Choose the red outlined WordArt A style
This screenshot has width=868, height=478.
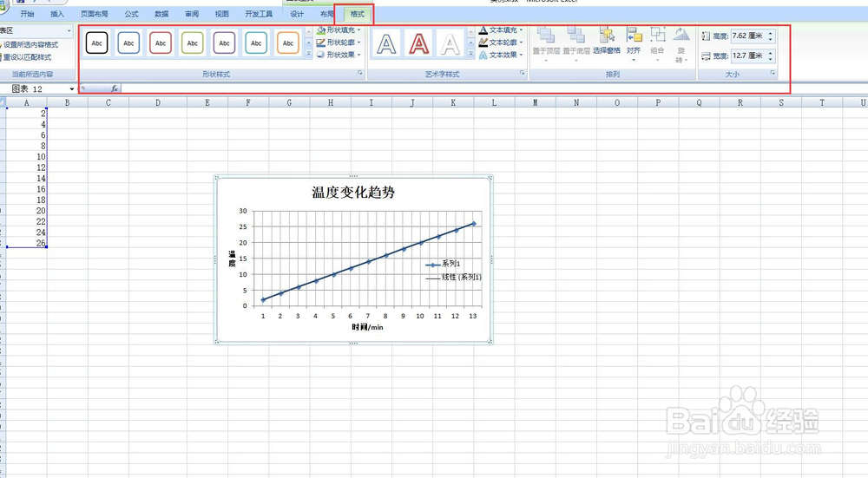[418, 43]
